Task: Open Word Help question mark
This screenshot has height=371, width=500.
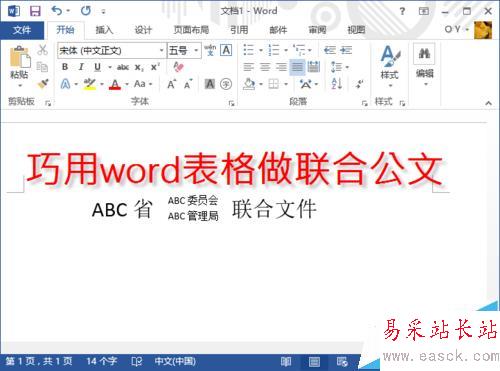Action: tap(402, 11)
